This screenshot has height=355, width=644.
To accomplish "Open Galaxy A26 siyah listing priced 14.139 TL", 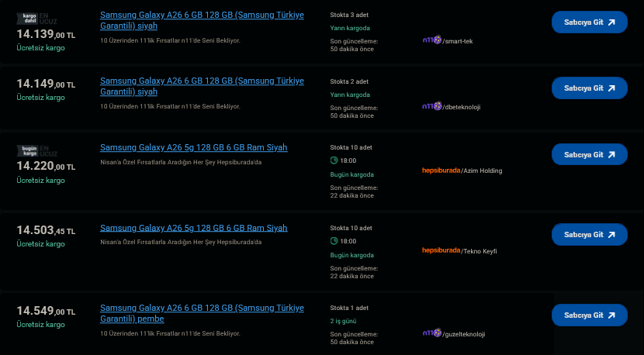I will 202,20.
